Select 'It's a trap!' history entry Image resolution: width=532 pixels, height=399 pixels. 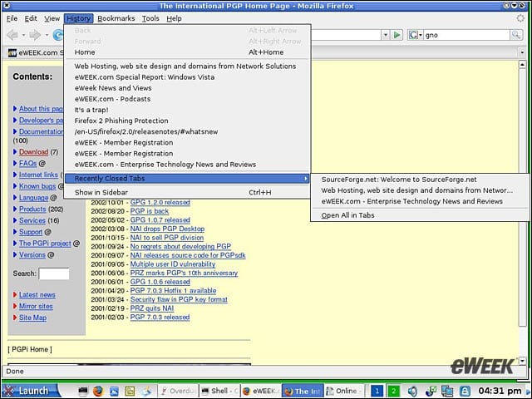point(187,110)
